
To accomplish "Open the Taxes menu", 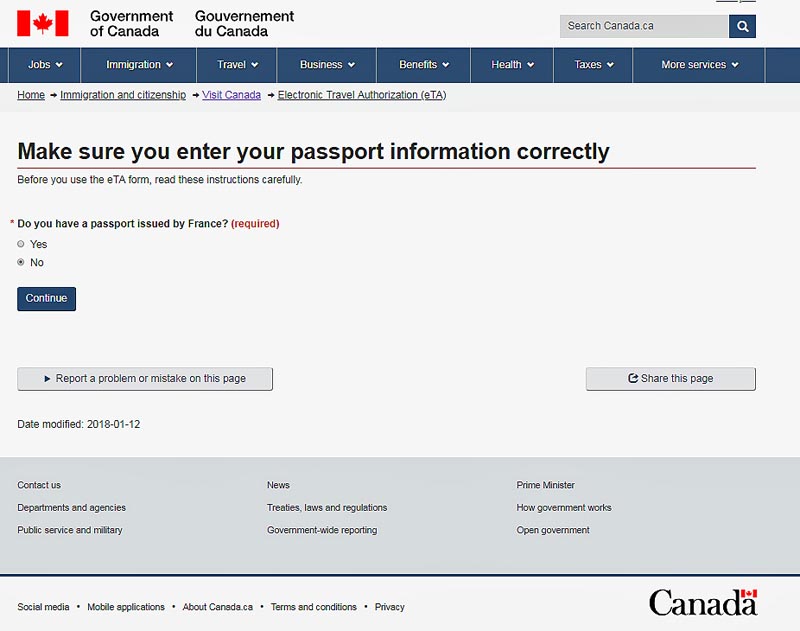I will point(595,65).
